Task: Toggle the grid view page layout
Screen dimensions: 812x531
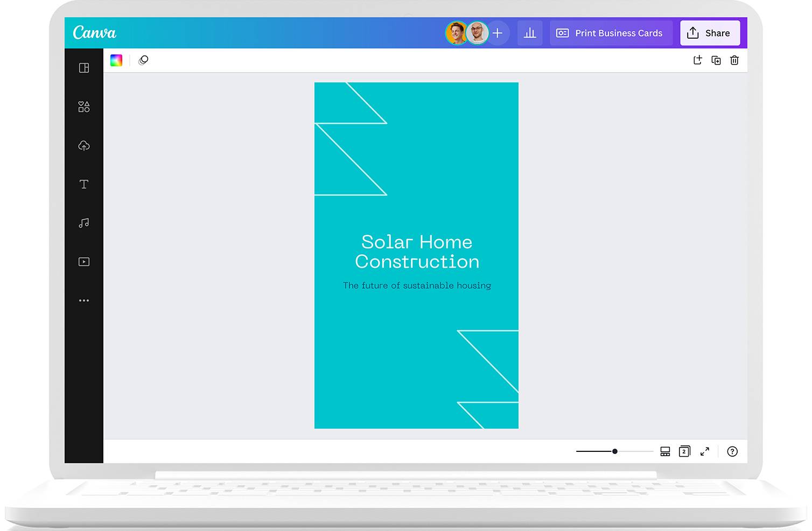Action: 665,451
